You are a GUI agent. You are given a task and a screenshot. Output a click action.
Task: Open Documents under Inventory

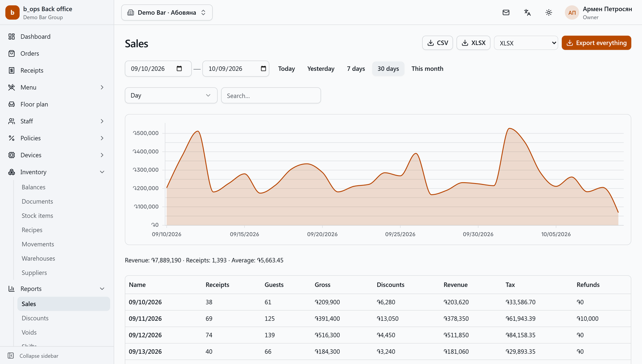64,201
